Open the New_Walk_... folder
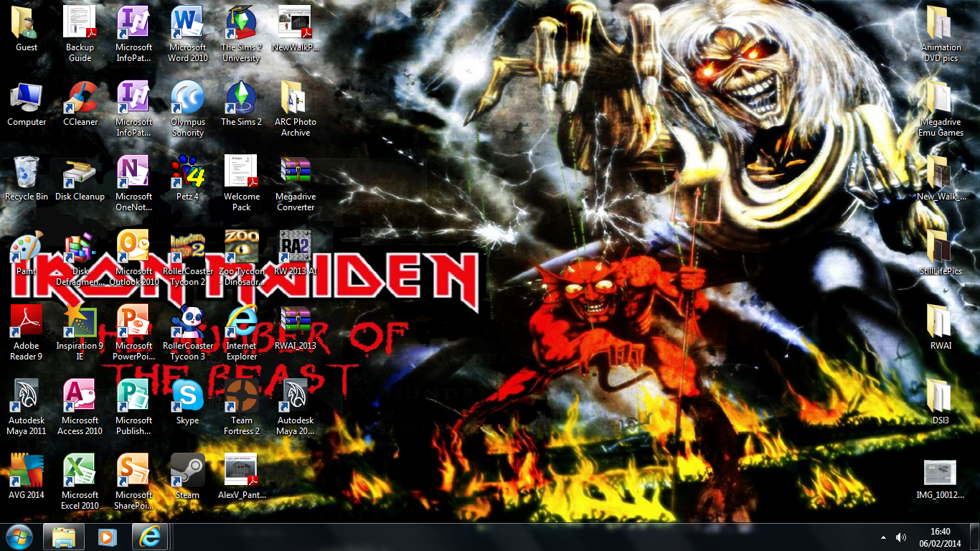 pos(941,179)
